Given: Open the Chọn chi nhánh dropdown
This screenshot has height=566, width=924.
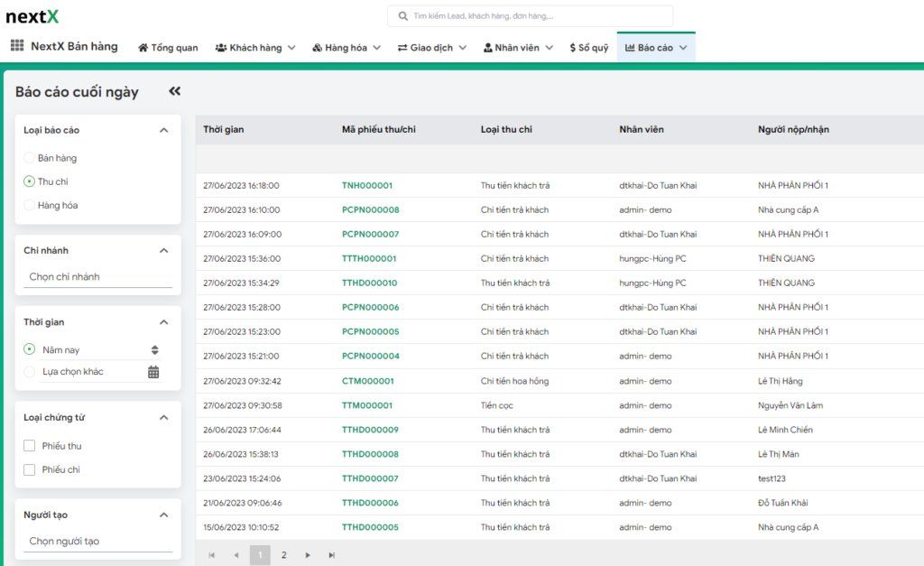Looking at the screenshot, I should tap(97, 277).
